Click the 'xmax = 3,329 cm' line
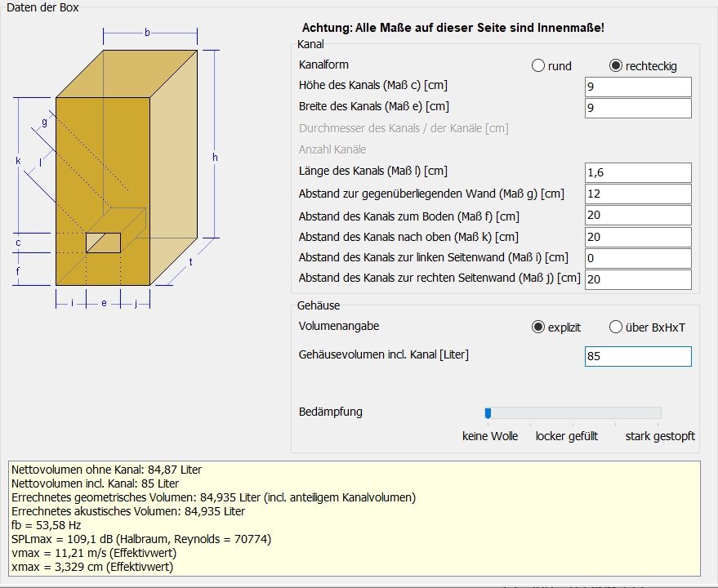Image resolution: width=718 pixels, height=588 pixels. click(x=92, y=567)
